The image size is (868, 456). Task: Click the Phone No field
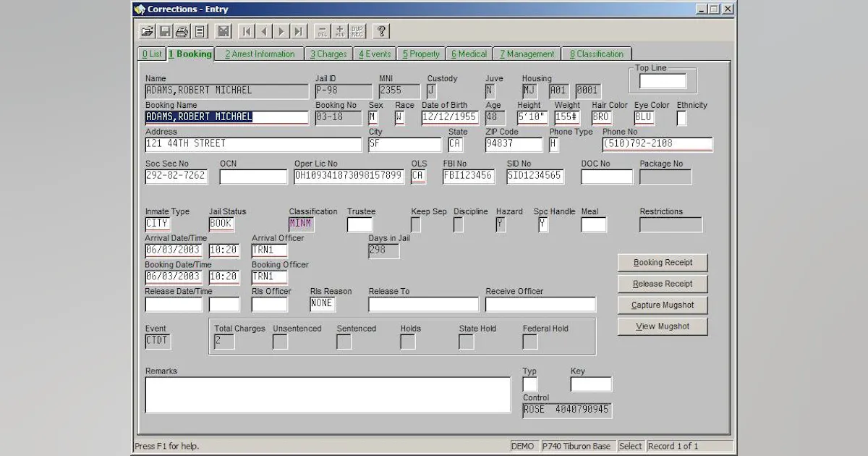(x=658, y=144)
